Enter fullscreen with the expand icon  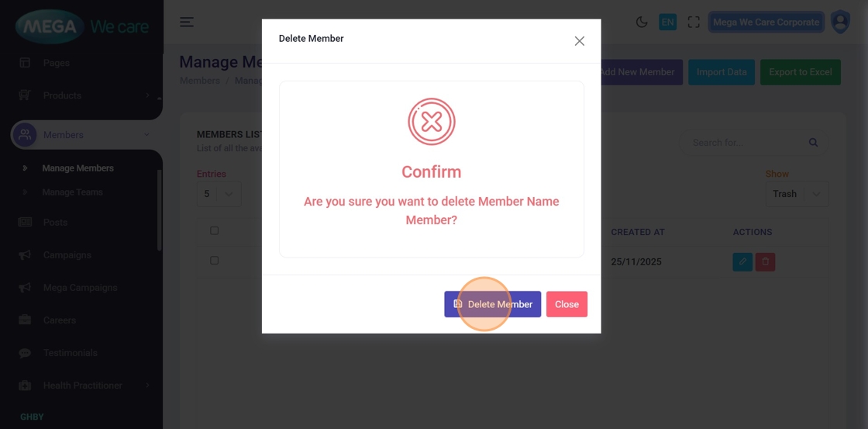tap(694, 22)
